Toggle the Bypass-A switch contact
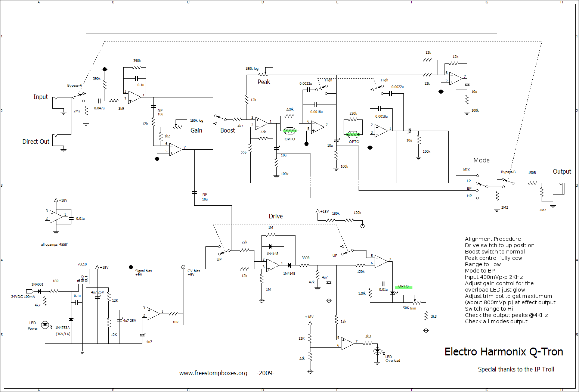579x392 pixels. [78, 95]
